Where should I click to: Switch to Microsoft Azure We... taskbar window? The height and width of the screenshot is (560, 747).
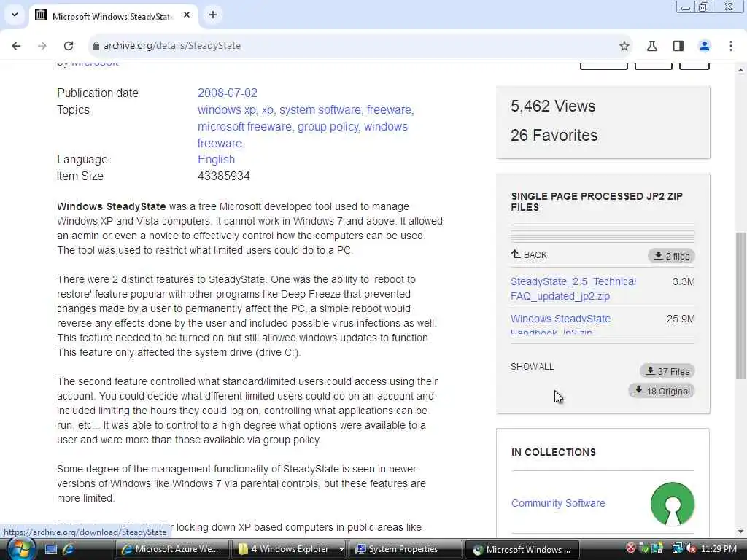[x=171, y=549]
